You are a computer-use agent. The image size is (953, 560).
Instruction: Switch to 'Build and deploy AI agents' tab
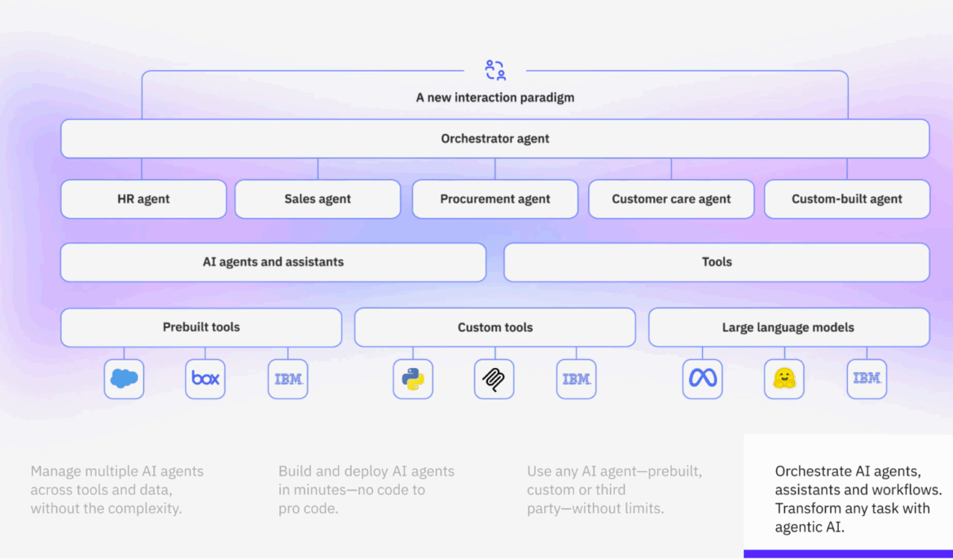367,489
